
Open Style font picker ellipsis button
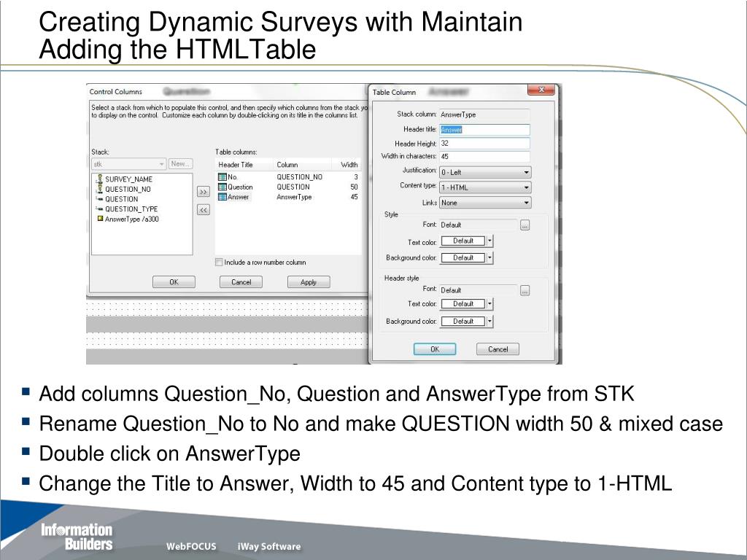pos(525,225)
